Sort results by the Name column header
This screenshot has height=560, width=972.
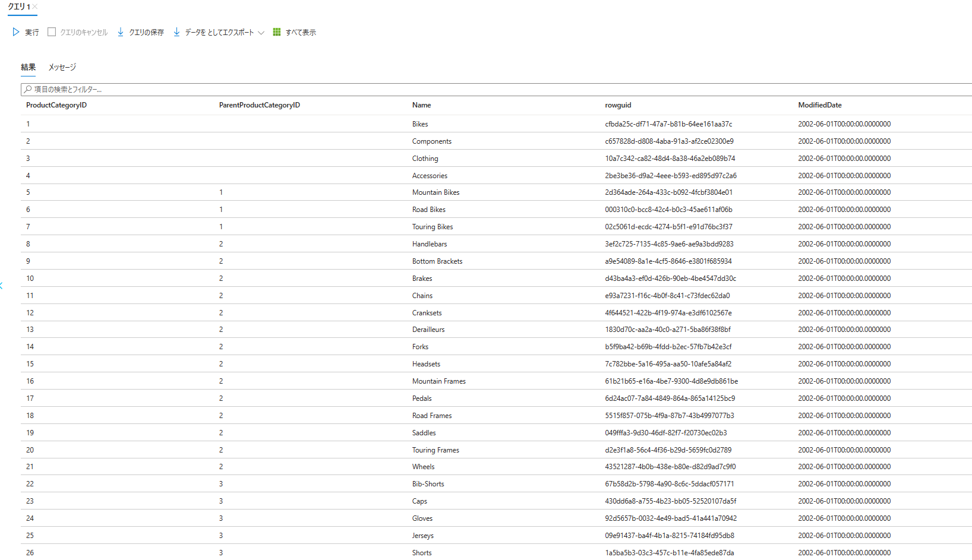point(422,105)
